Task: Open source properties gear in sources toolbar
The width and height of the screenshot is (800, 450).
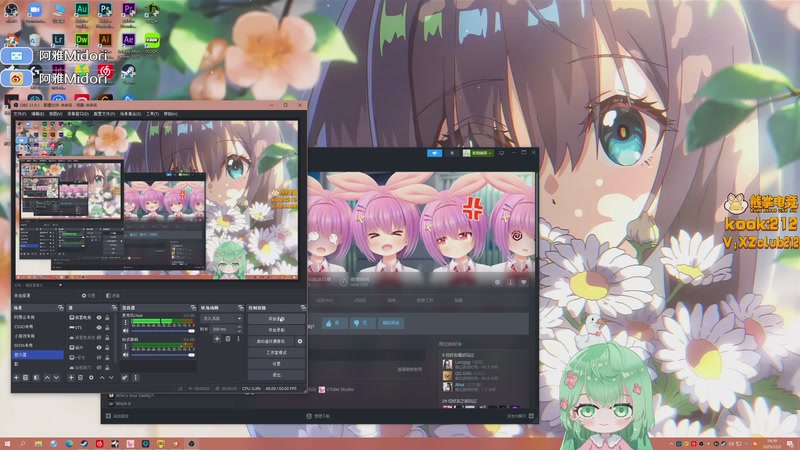Action: tap(91, 378)
